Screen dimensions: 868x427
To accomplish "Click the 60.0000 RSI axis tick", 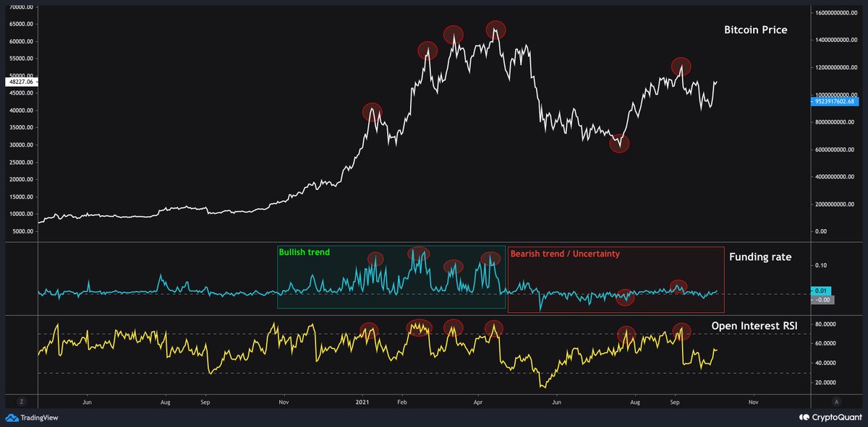I will point(826,344).
